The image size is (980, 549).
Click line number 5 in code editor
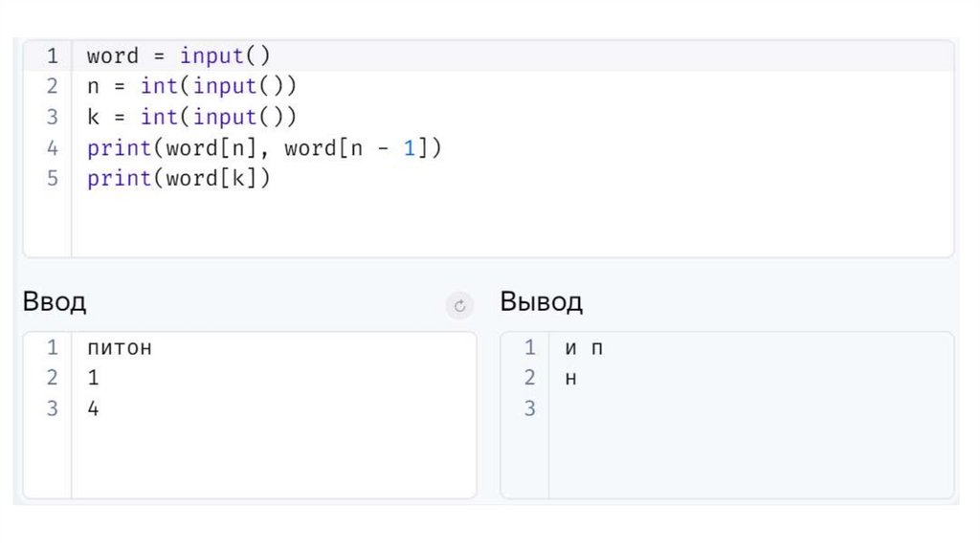pyautogui.click(x=52, y=179)
